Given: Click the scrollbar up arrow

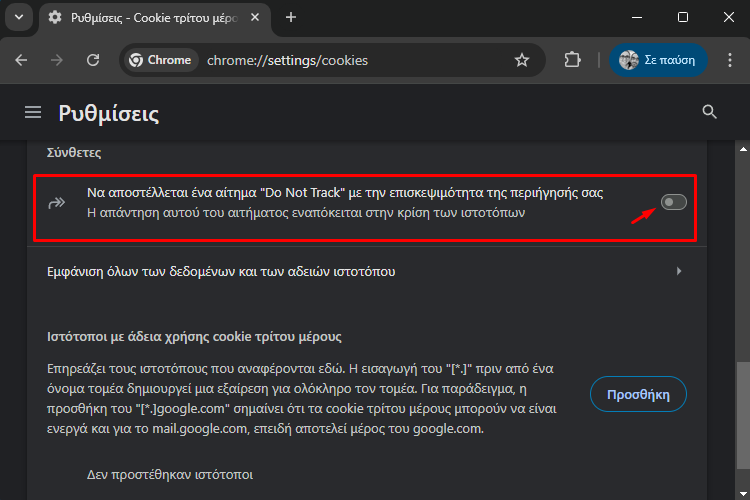Looking at the screenshot, I should tap(743, 149).
